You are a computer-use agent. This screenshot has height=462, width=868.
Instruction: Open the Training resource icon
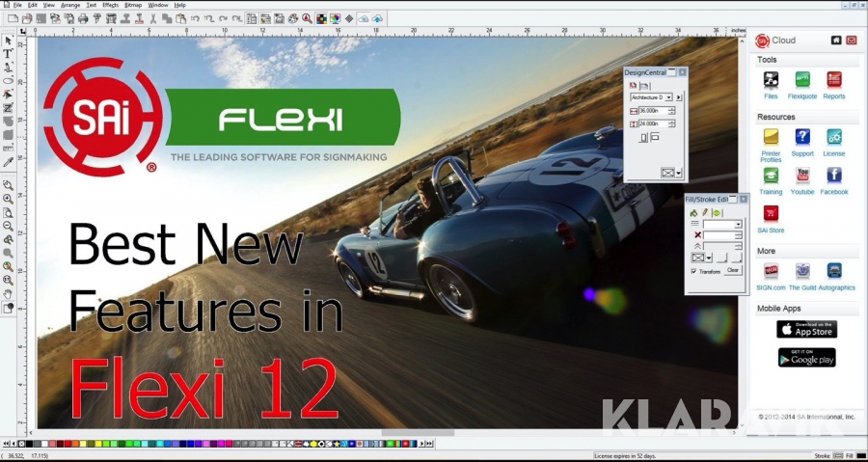pyautogui.click(x=771, y=176)
